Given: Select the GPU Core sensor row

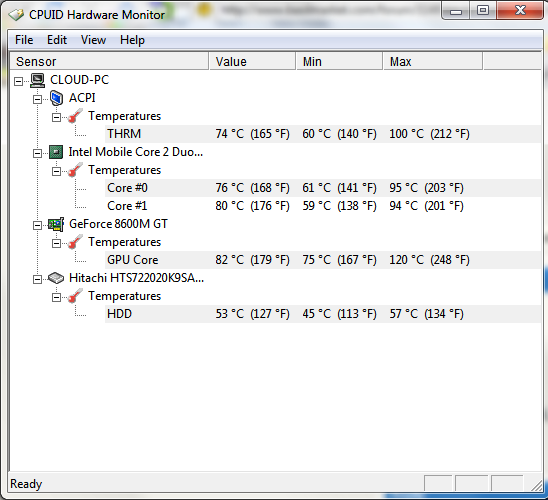Looking at the screenshot, I should 323,260.
